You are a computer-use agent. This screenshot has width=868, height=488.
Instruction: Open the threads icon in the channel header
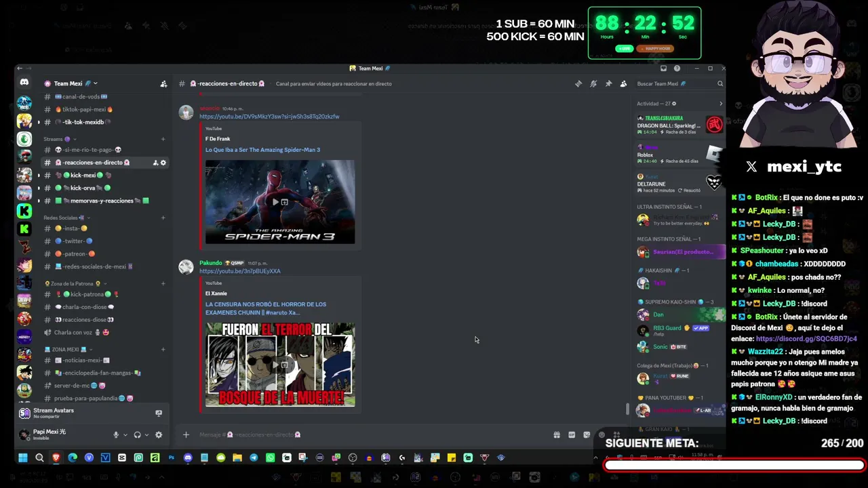(578, 84)
